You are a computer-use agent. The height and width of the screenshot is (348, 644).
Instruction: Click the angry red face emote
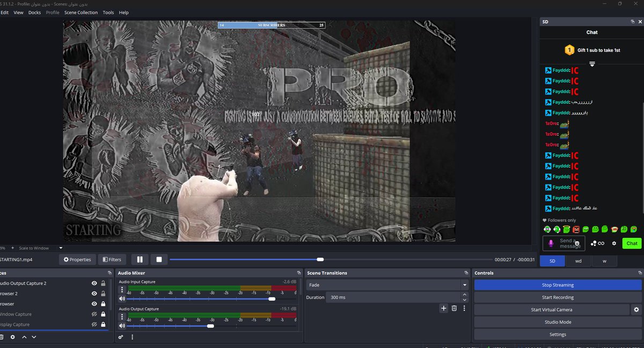(576, 229)
